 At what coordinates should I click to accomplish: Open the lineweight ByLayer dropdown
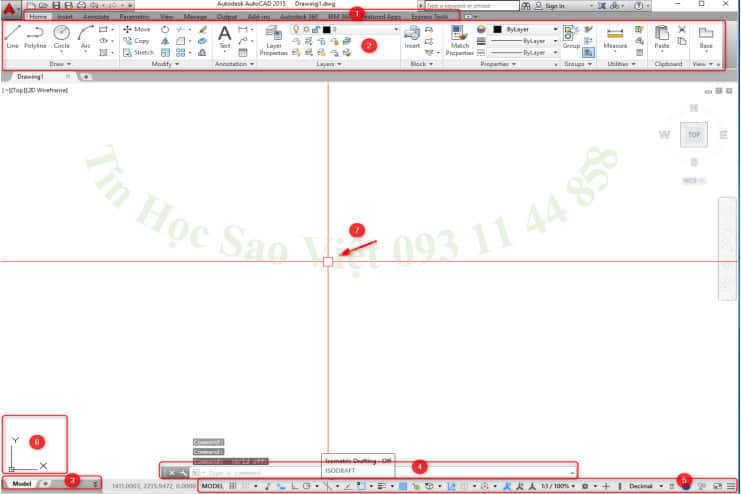[525, 41]
